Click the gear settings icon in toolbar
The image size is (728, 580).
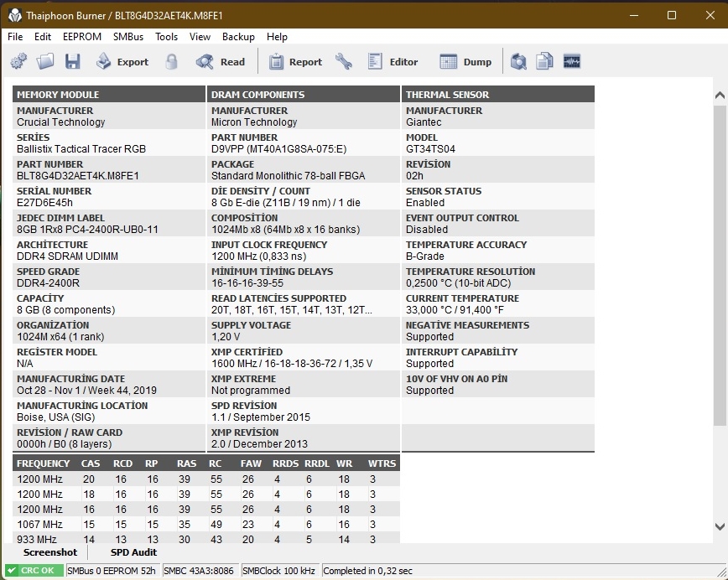point(18,61)
